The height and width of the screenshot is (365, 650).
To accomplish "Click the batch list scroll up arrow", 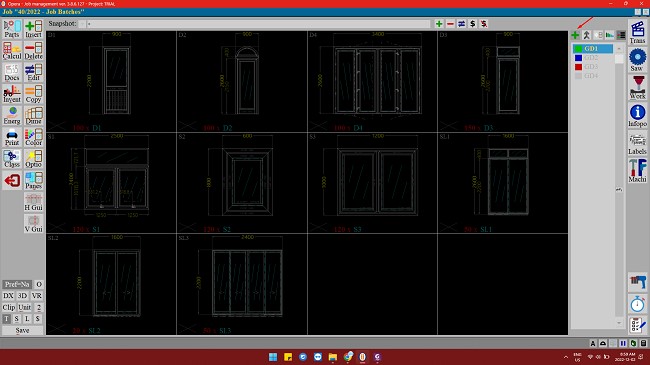I will (x=619, y=49).
